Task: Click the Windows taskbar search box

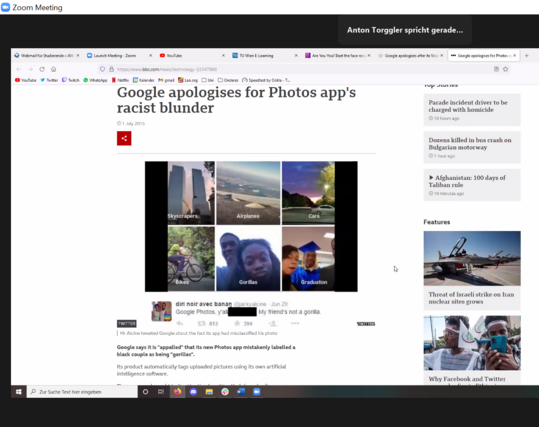Action: point(82,392)
